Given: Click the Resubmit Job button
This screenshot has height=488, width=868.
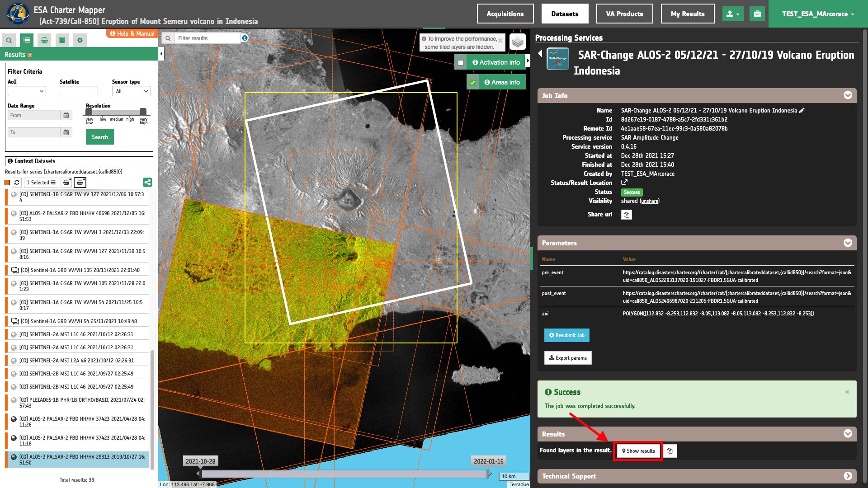Looking at the screenshot, I should coord(567,335).
